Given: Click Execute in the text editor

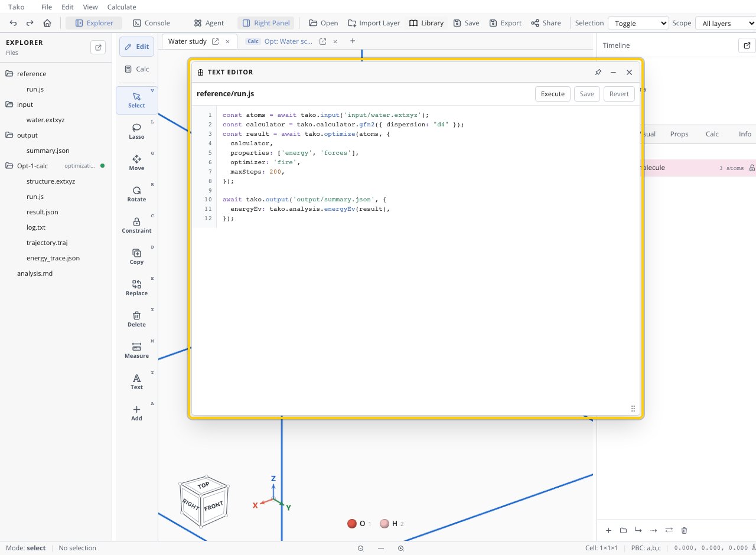Looking at the screenshot, I should [553, 94].
